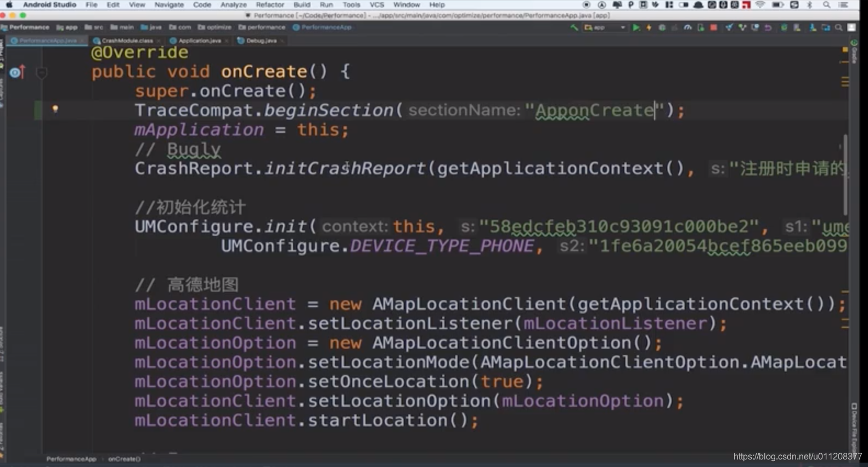Open the Tools menu

coord(351,4)
